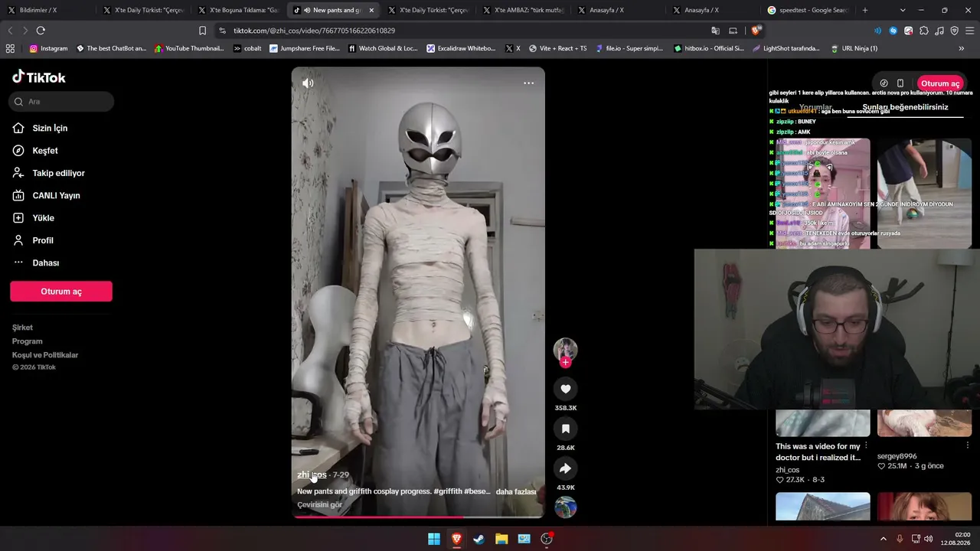The image size is (980, 551).
Task: Go back in browser history
Action: pyautogui.click(x=10, y=31)
